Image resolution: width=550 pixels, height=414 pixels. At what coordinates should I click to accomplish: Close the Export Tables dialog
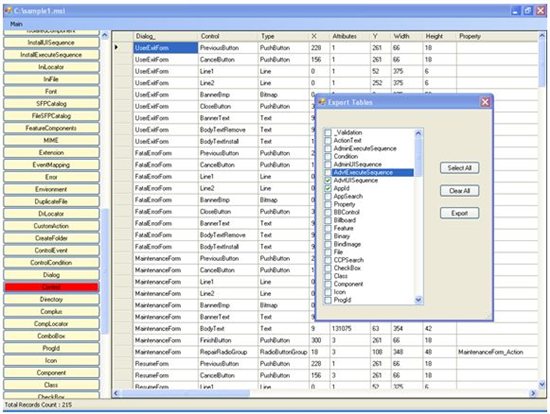coord(485,102)
